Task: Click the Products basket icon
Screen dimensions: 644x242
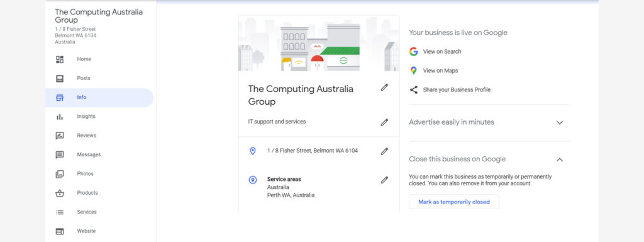Action: [x=60, y=193]
